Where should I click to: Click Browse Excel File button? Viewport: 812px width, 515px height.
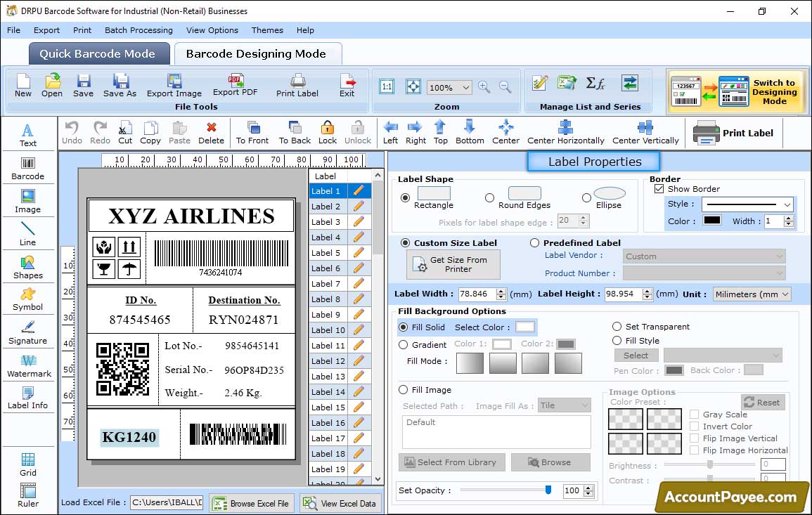coord(251,503)
